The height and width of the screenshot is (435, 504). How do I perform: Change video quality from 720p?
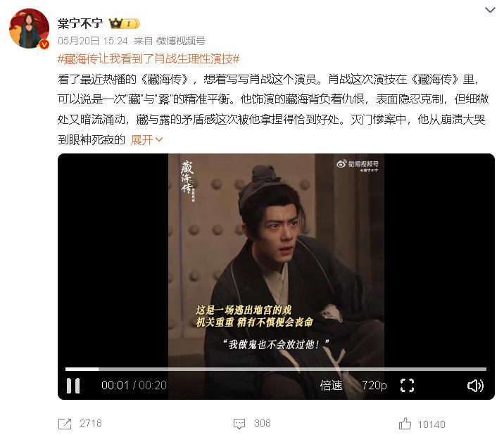[374, 385]
